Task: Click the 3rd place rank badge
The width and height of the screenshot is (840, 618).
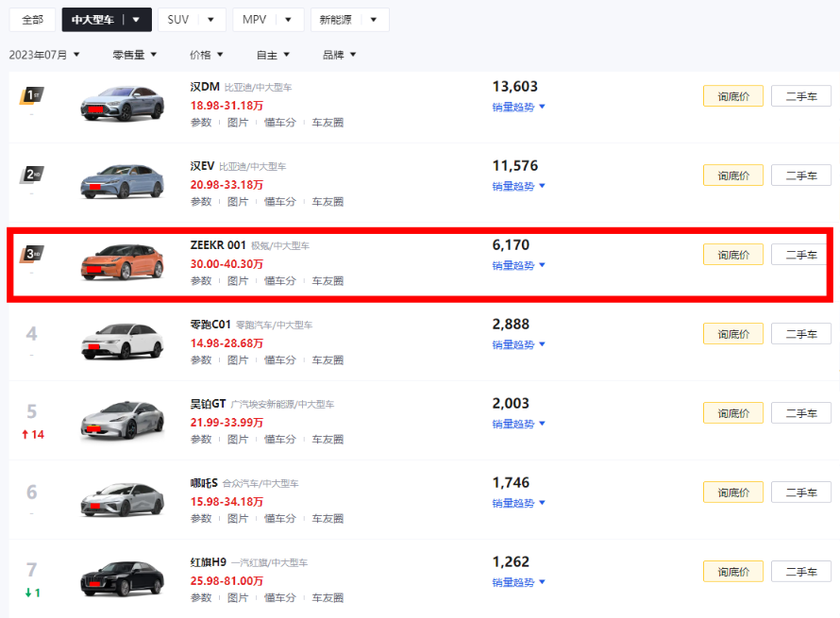Action: (x=31, y=254)
